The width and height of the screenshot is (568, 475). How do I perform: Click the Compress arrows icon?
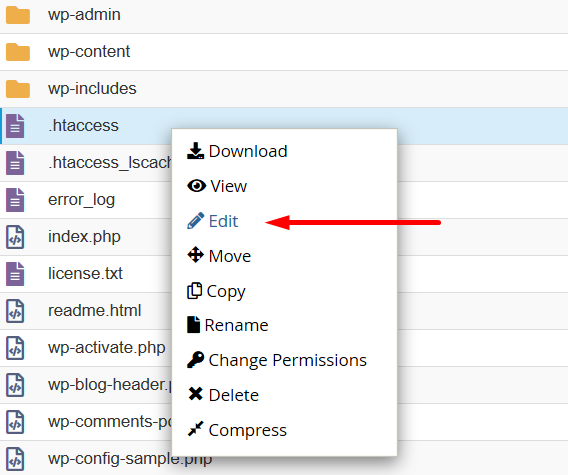point(196,429)
